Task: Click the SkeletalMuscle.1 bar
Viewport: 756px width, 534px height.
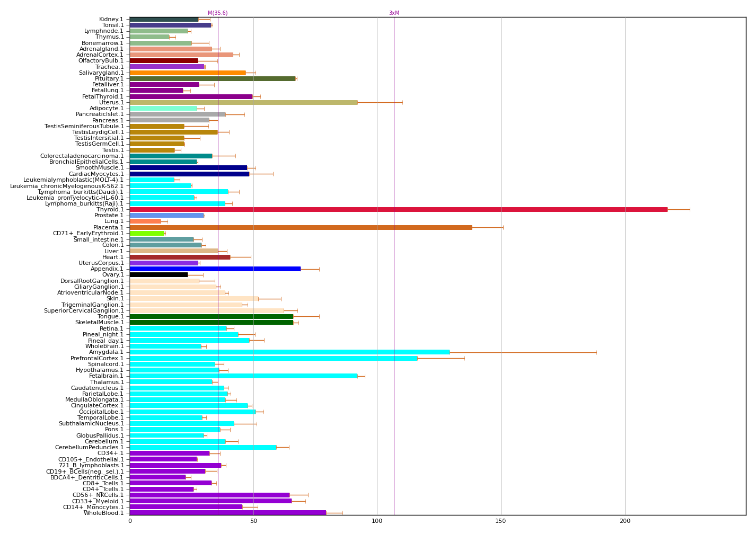Action: [211, 323]
